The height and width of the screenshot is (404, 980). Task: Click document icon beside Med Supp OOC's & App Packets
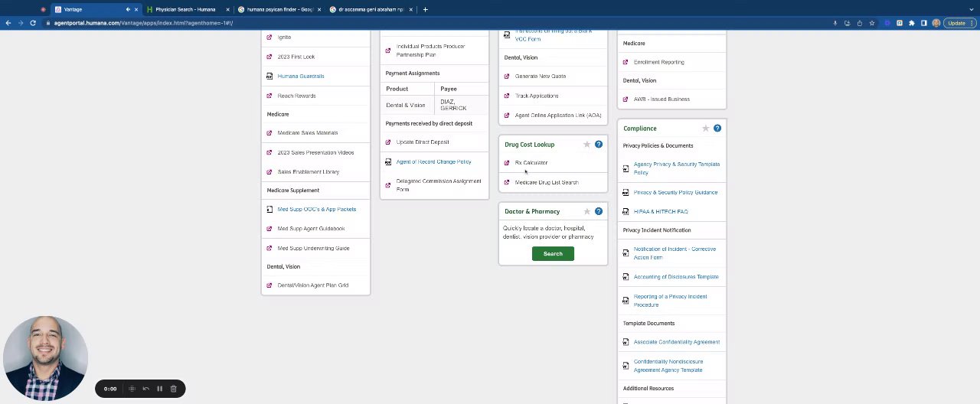coord(269,209)
